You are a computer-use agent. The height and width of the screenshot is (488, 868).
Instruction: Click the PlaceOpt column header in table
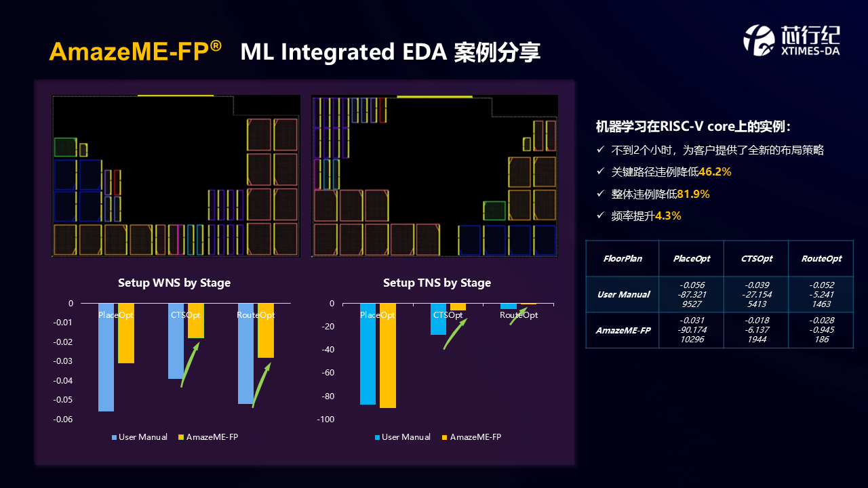coord(691,258)
